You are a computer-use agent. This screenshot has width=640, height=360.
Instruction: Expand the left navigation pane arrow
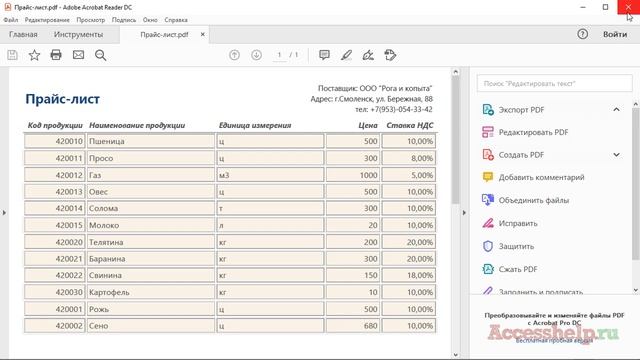pos(4,213)
